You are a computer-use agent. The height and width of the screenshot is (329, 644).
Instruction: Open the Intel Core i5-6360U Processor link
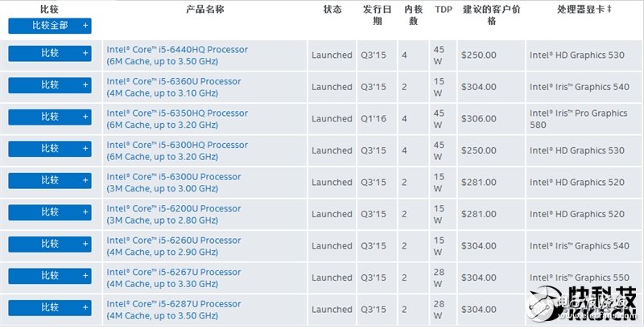[174, 81]
